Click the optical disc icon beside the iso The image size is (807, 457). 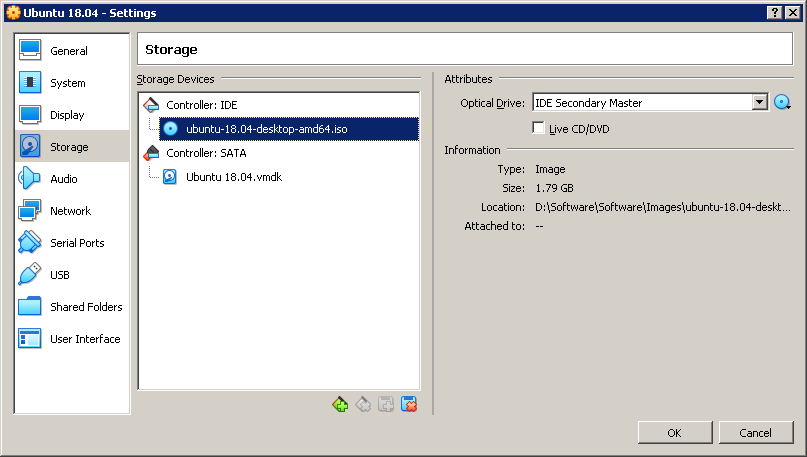click(x=170, y=129)
